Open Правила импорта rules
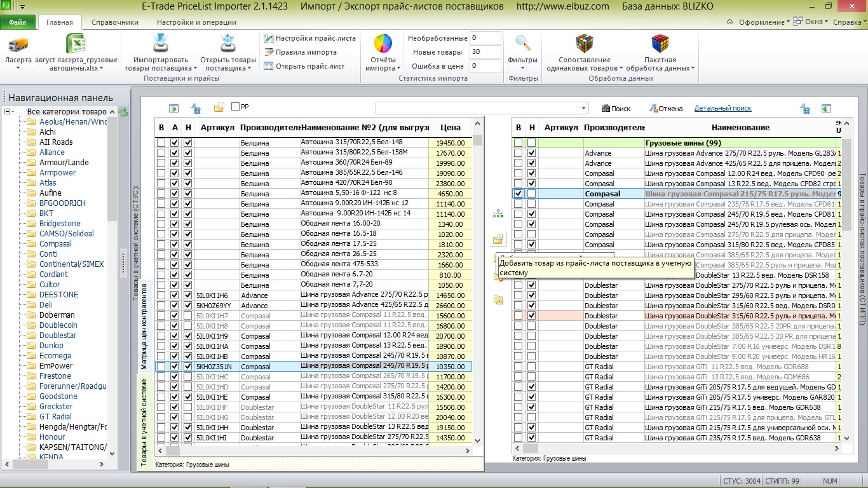The height and width of the screenshot is (488, 868). tap(300, 52)
